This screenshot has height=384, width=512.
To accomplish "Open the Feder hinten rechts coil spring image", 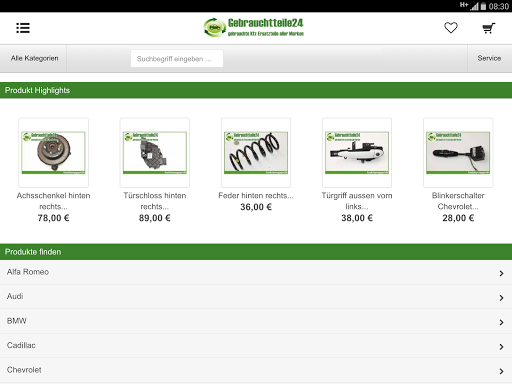I will pos(256,152).
